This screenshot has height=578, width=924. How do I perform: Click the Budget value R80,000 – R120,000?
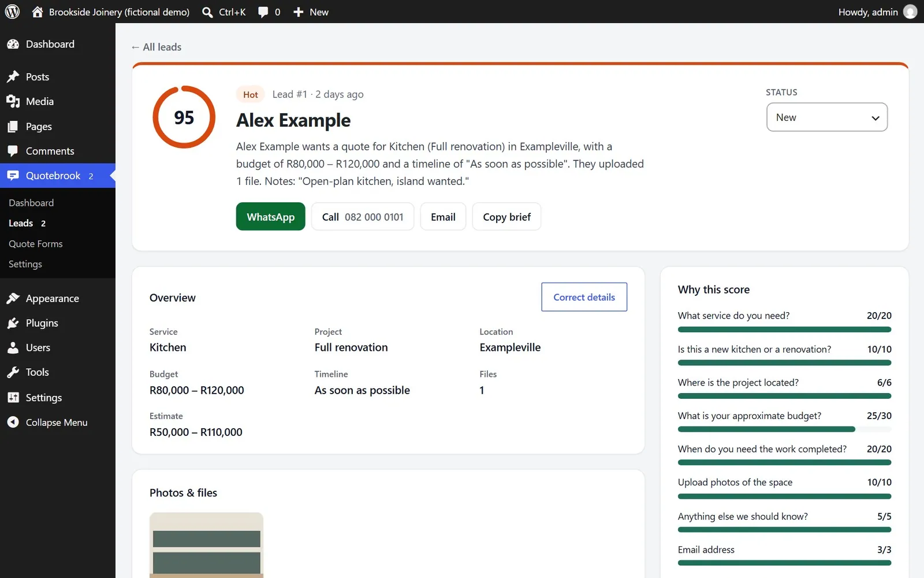tap(197, 390)
